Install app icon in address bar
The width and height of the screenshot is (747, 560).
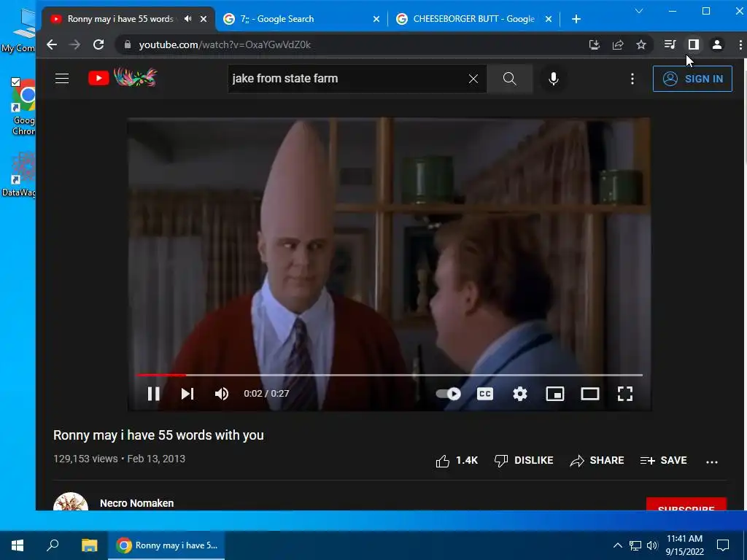point(594,44)
